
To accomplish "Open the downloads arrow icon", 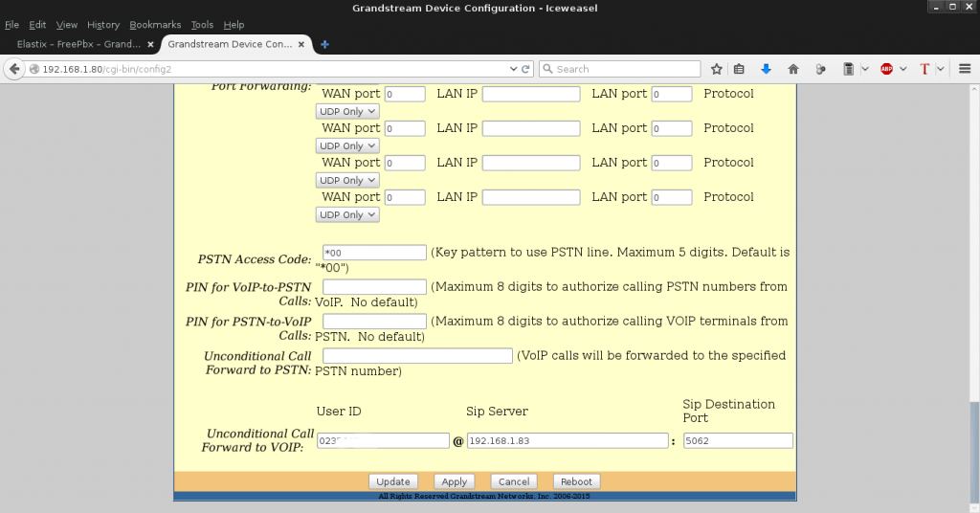I will 766,69.
